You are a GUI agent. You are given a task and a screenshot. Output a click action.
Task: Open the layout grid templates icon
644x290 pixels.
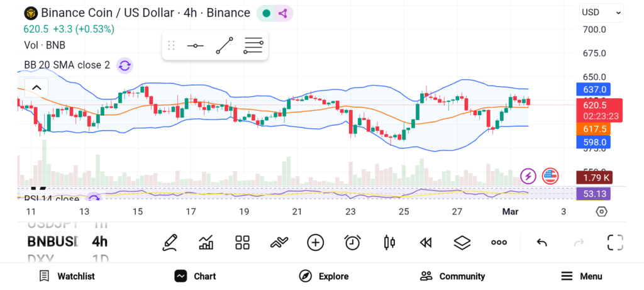(x=242, y=242)
